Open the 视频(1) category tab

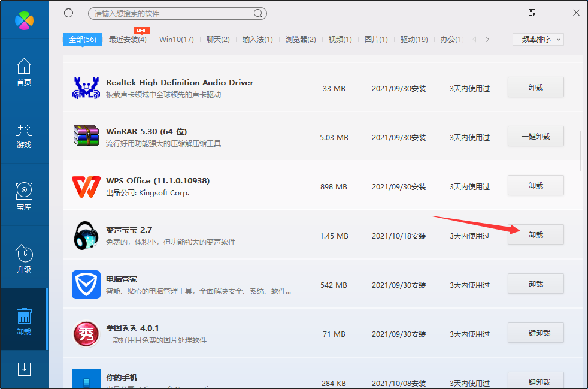[340, 40]
